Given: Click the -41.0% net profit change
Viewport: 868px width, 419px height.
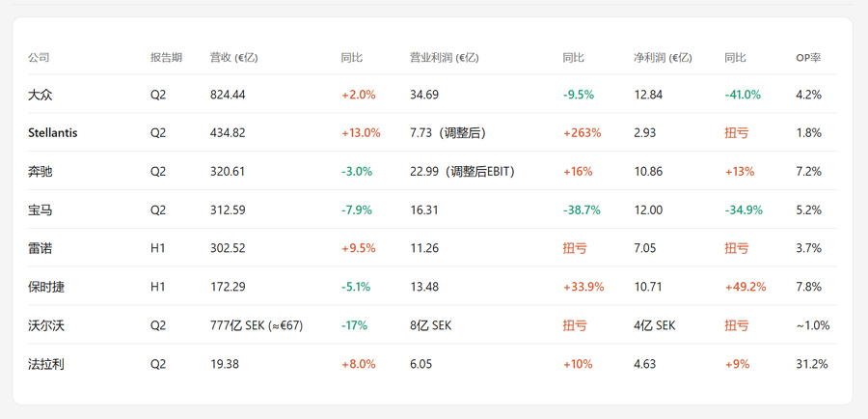Looking at the screenshot, I should pos(743,95).
